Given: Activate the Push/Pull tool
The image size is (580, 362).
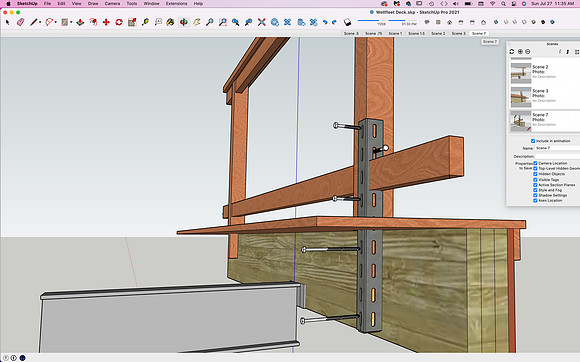Looking at the screenshot, I should pyautogui.click(x=80, y=23).
